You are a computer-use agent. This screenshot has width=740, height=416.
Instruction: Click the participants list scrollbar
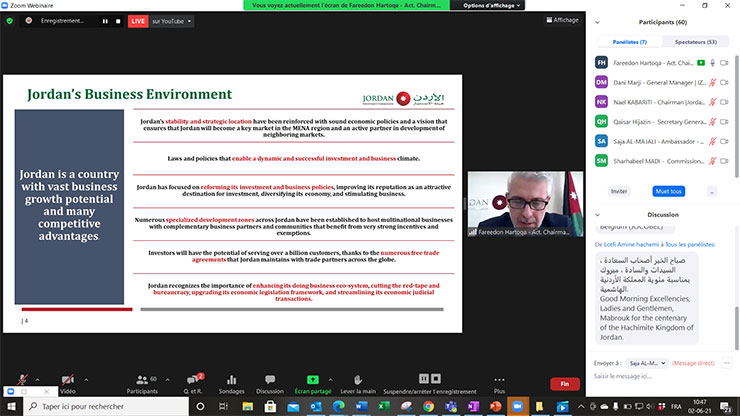pyautogui.click(x=736, y=116)
